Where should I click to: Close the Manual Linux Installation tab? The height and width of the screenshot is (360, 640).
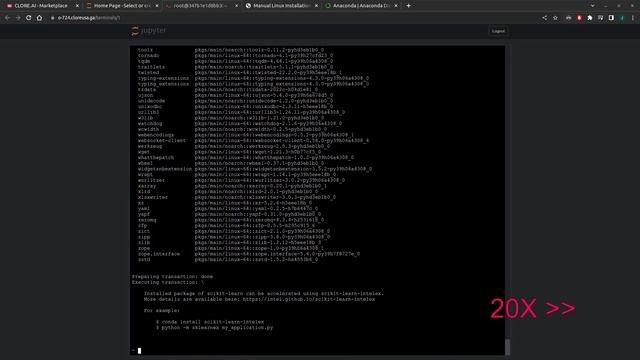pos(316,6)
